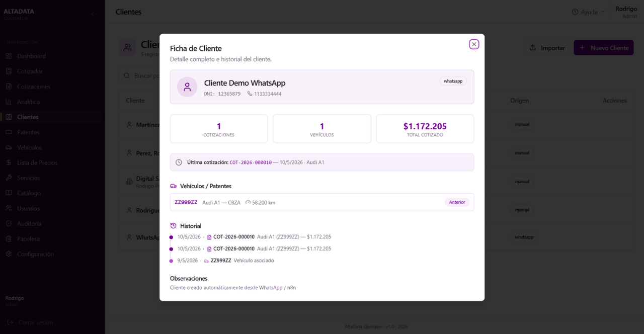Click the Cotizaciones count card
Viewport: 644px width, 334px height.
(x=219, y=129)
